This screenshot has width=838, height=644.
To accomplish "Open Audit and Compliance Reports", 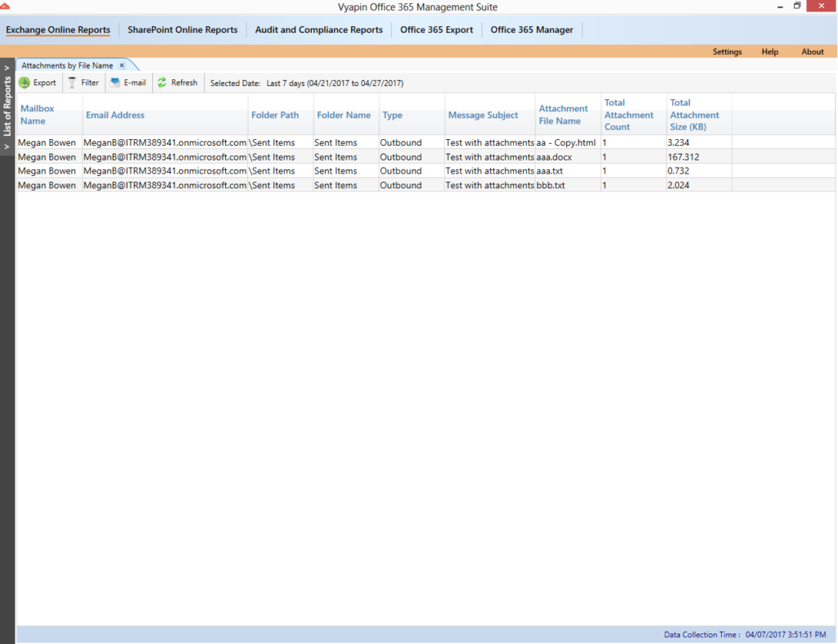I will [x=318, y=30].
